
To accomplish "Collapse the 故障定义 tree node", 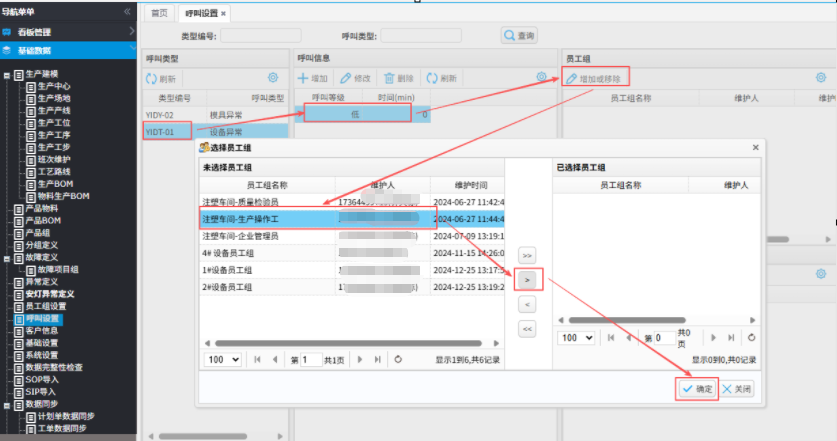I will click(7, 258).
